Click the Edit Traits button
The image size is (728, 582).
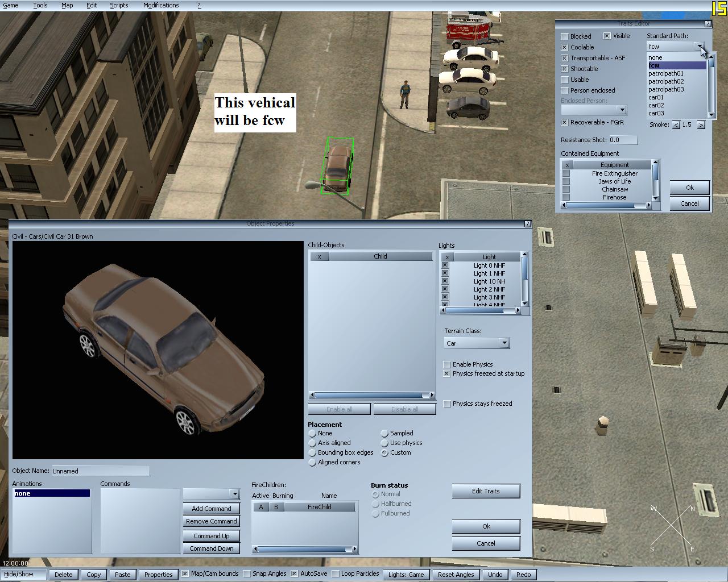(486, 491)
